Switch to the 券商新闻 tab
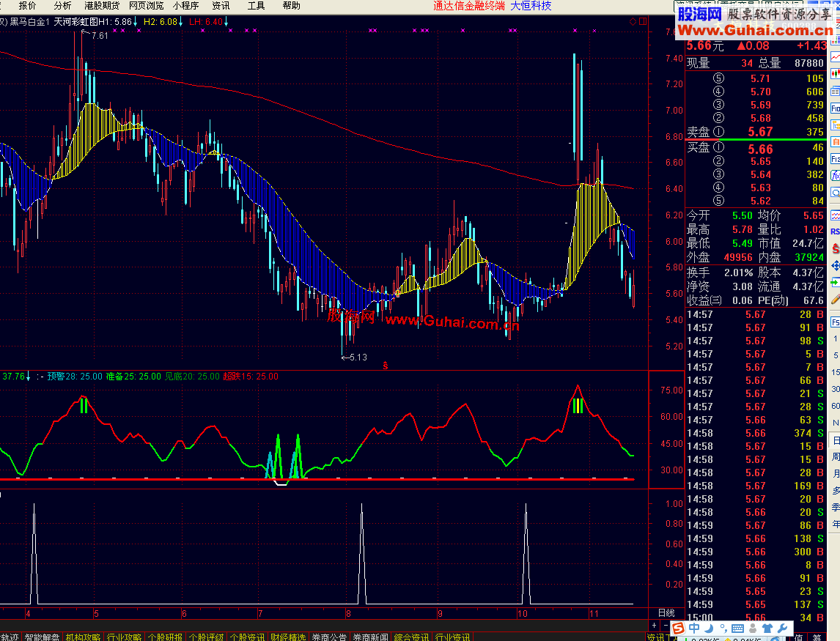 pos(370,637)
